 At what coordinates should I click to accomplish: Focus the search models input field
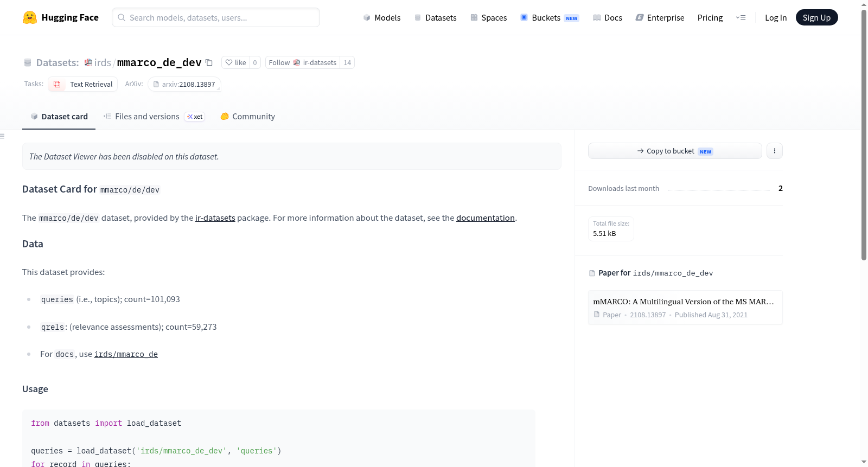[x=216, y=17]
